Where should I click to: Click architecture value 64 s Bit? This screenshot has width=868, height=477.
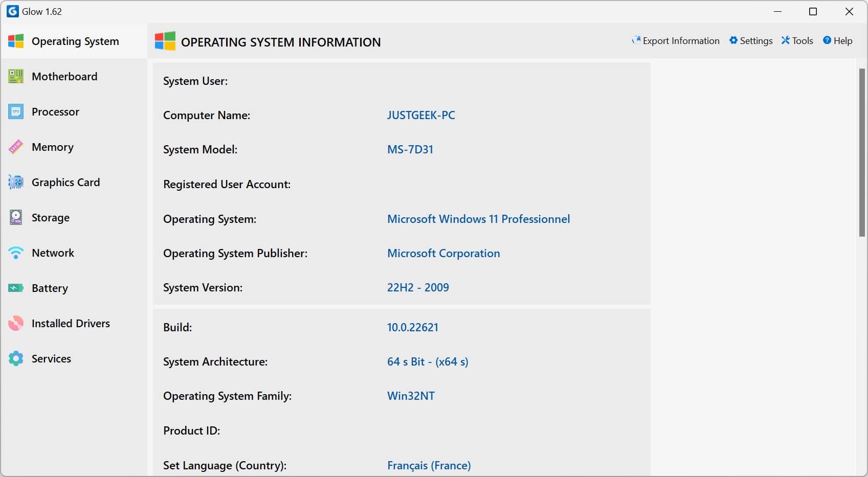pos(428,361)
